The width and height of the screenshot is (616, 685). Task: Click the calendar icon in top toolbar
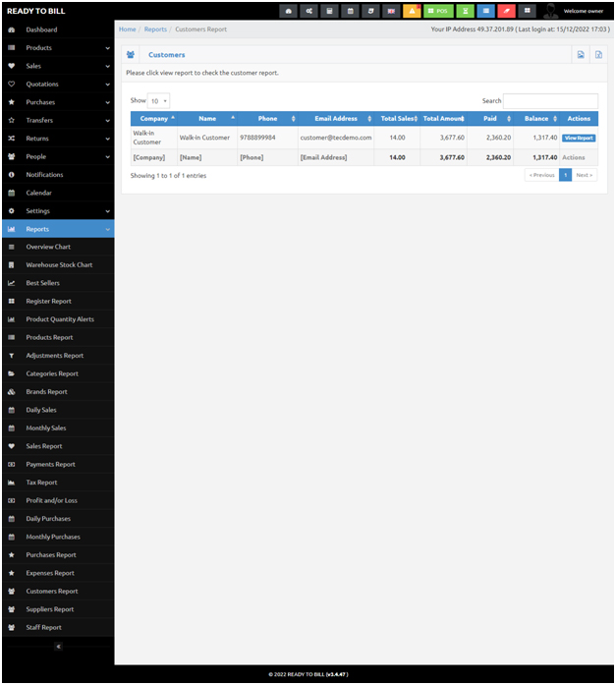coord(350,11)
